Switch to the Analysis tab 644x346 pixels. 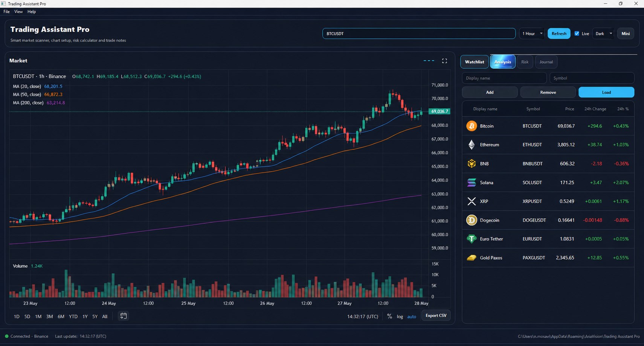[503, 62]
